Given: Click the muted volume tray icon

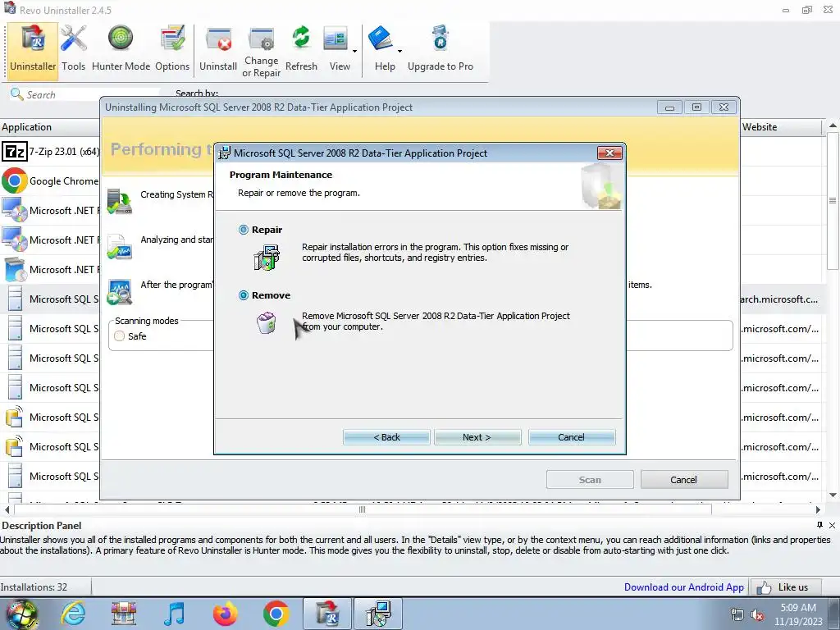Looking at the screenshot, I should 757,614.
